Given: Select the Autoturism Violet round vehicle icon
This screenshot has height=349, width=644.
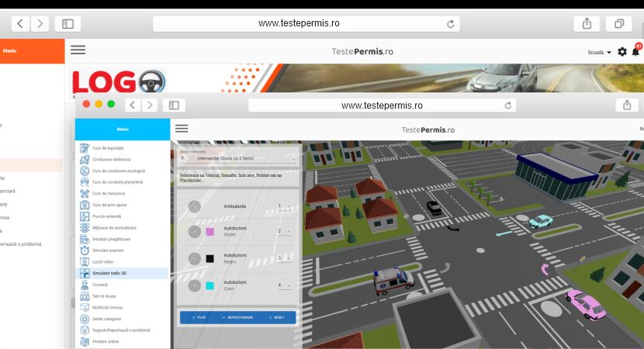Looking at the screenshot, I should click(x=195, y=232).
